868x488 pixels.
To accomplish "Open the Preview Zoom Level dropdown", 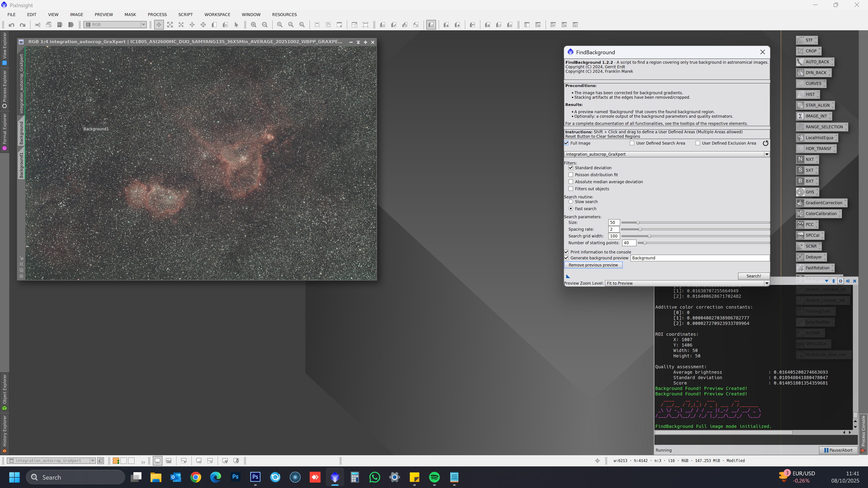I will pos(767,283).
